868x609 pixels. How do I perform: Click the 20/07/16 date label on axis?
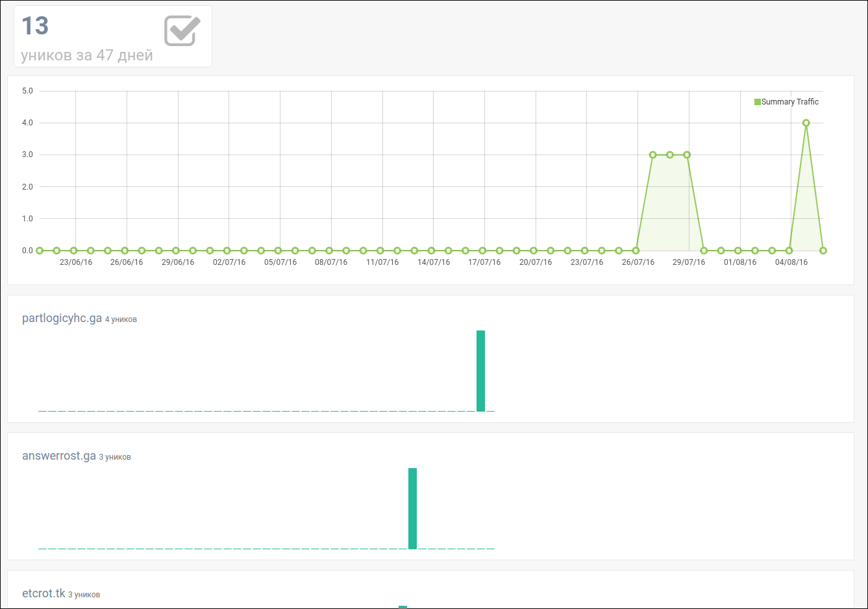click(536, 262)
